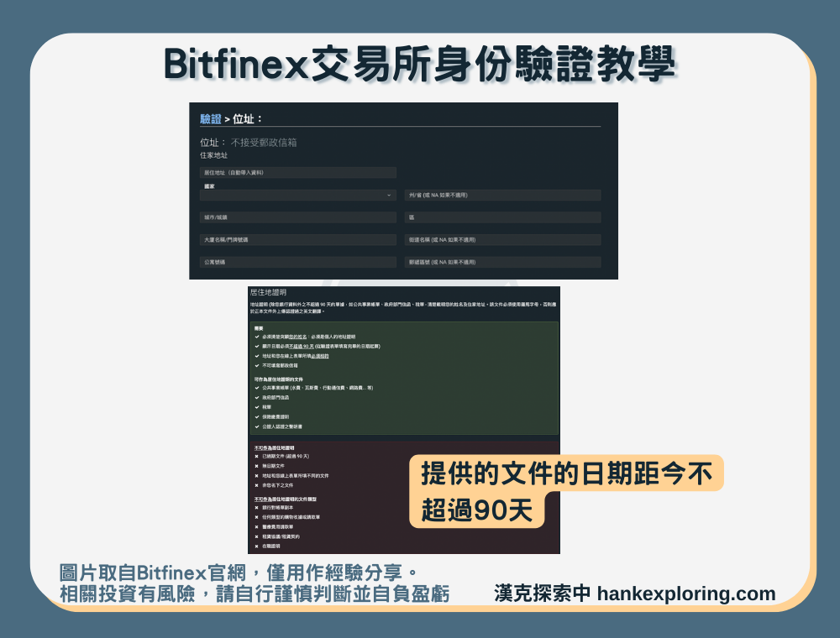Click checkmark beside 政府部門信函
This screenshot has height=638, width=840.
(257, 397)
